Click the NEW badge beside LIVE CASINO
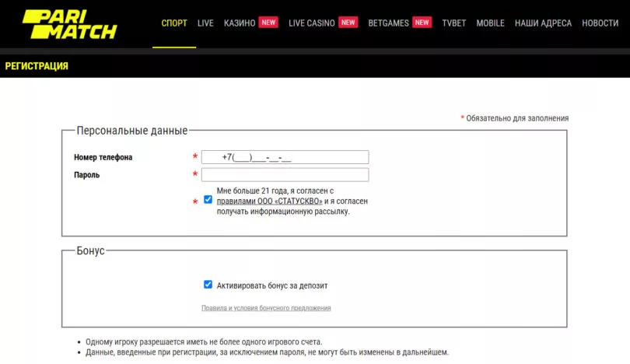 (x=348, y=23)
